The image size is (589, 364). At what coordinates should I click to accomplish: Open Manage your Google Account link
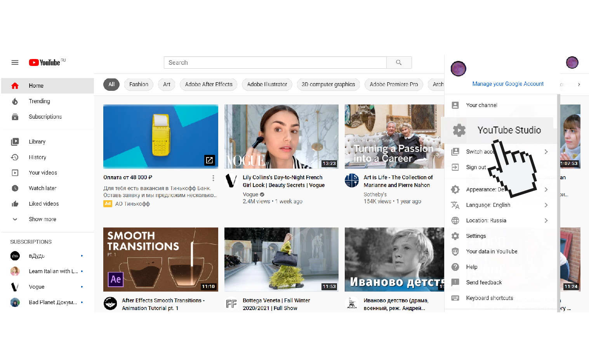click(508, 84)
